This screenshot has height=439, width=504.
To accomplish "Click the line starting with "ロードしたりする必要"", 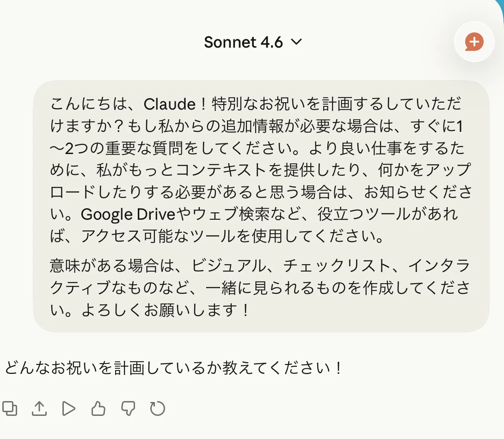I will click(259, 192).
